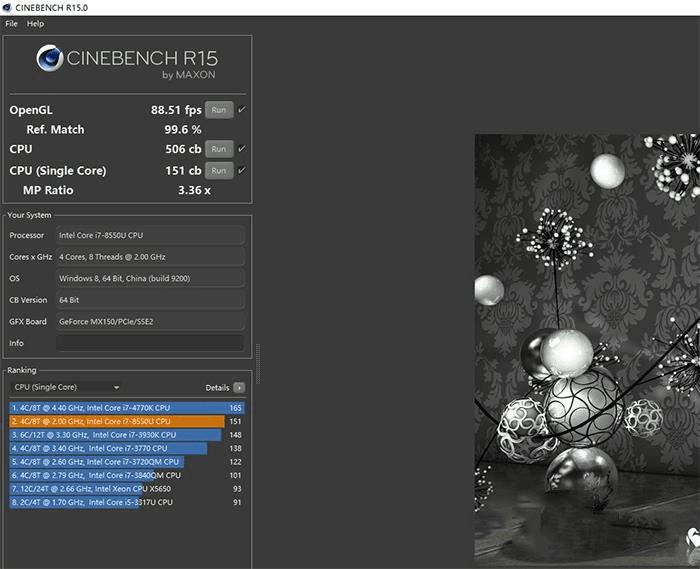The width and height of the screenshot is (700, 569).
Task: Click the Details label in Ranking
Action: pos(217,388)
